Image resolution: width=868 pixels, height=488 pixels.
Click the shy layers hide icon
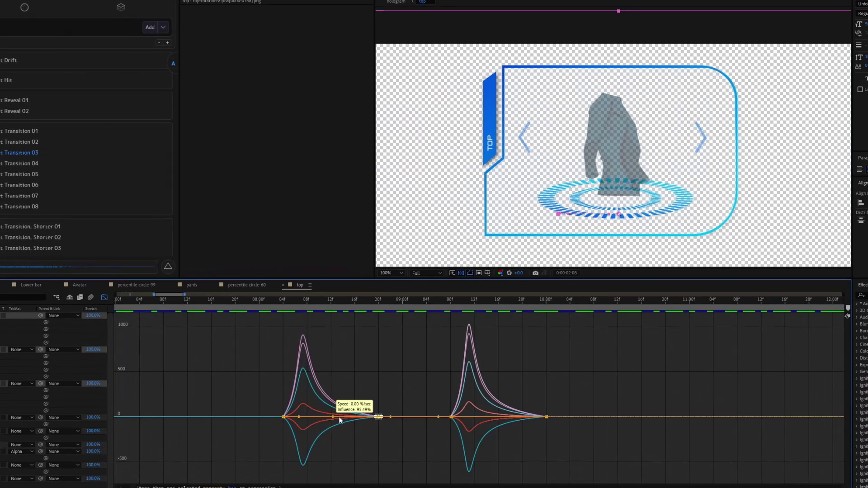pyautogui.click(x=70, y=297)
